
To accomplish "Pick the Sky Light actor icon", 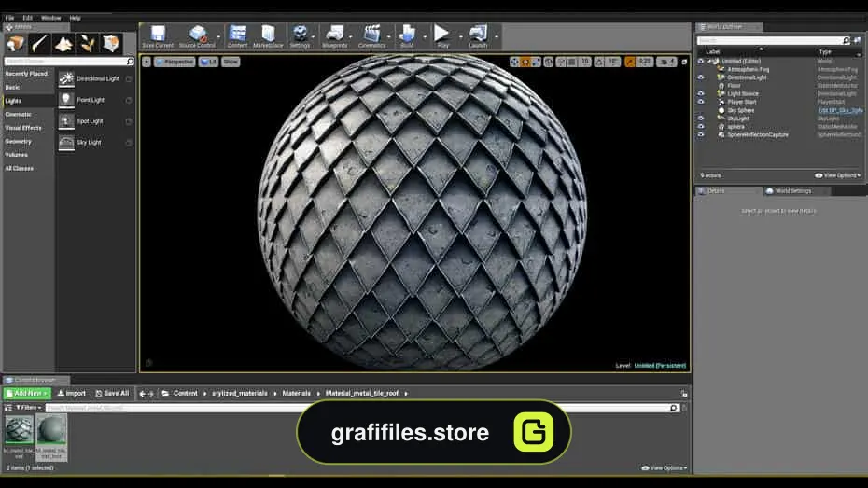I will (x=66, y=142).
